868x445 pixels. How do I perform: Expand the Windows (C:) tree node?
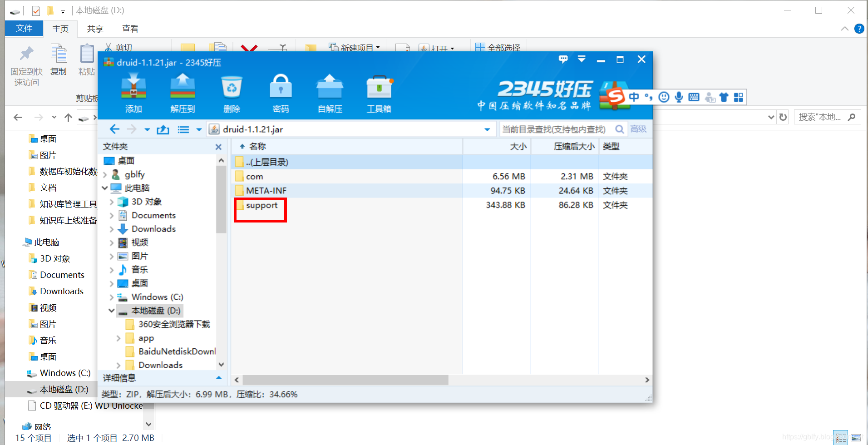pyautogui.click(x=112, y=297)
